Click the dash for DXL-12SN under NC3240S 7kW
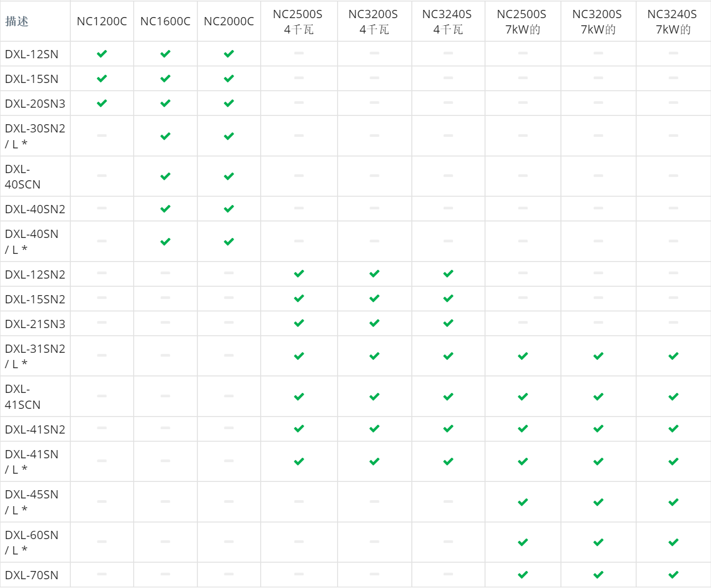The width and height of the screenshot is (711, 588). coord(673,53)
